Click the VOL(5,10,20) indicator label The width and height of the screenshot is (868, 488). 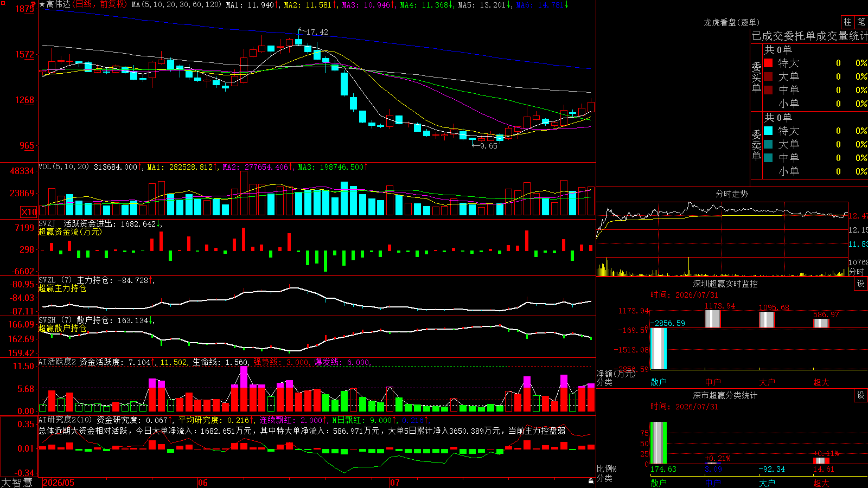[x=64, y=167]
